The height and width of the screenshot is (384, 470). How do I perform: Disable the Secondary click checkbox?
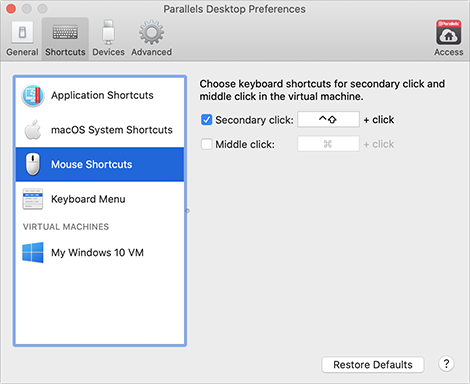point(206,120)
